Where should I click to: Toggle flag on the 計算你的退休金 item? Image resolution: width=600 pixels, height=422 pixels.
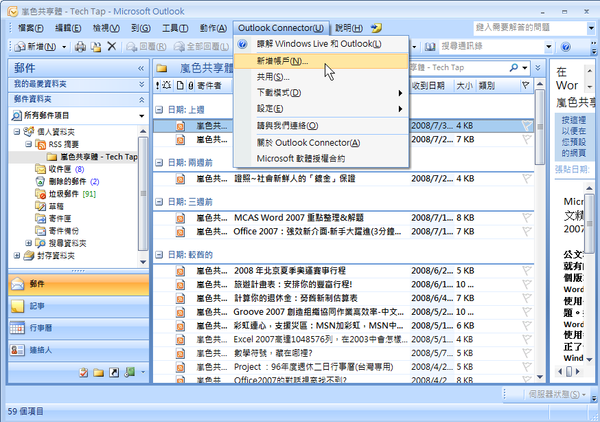point(527,298)
